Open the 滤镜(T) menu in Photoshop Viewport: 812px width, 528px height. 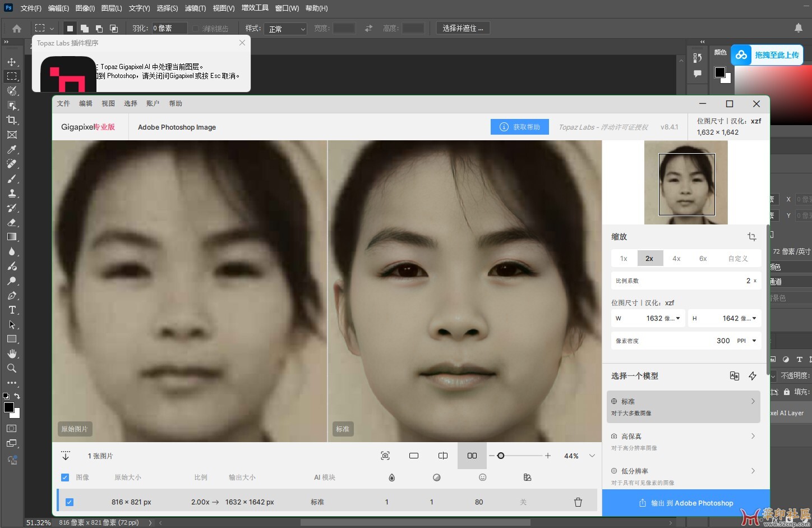(x=195, y=8)
